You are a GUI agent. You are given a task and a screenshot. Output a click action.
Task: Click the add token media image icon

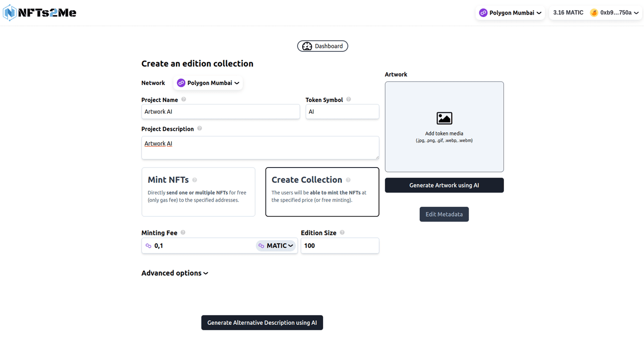pos(444,118)
